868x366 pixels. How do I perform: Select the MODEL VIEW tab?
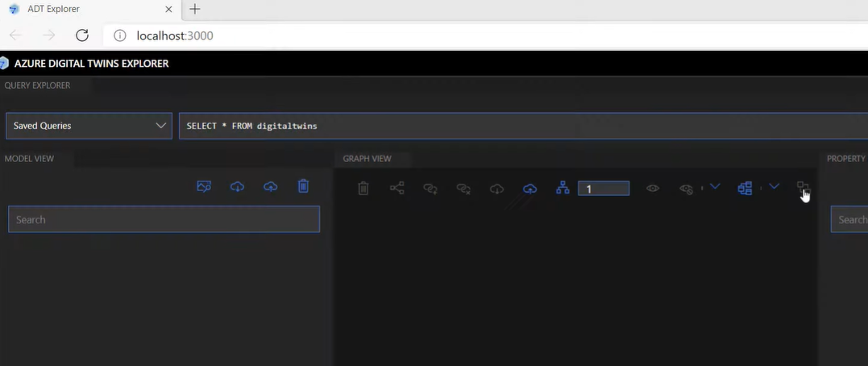click(x=29, y=158)
